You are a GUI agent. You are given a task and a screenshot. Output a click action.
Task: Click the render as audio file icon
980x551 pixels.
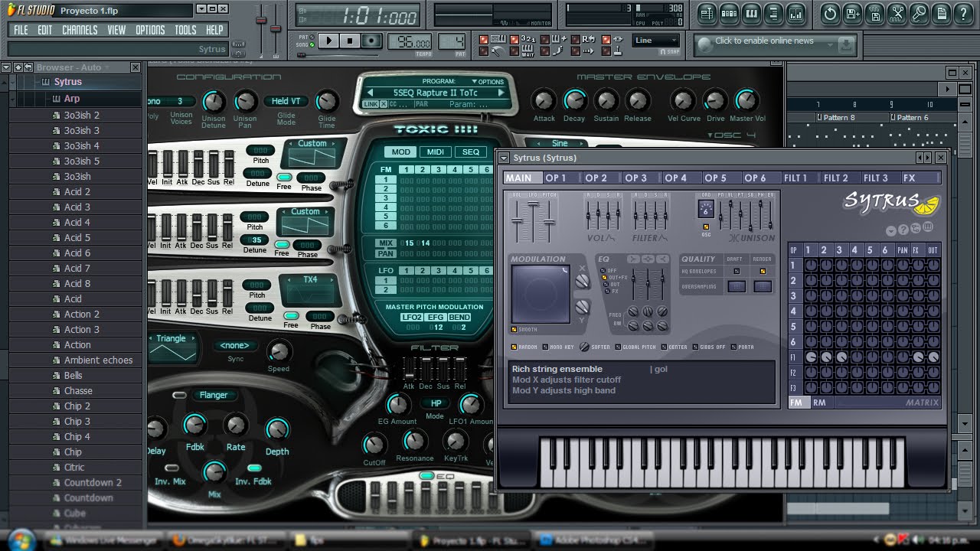point(875,14)
